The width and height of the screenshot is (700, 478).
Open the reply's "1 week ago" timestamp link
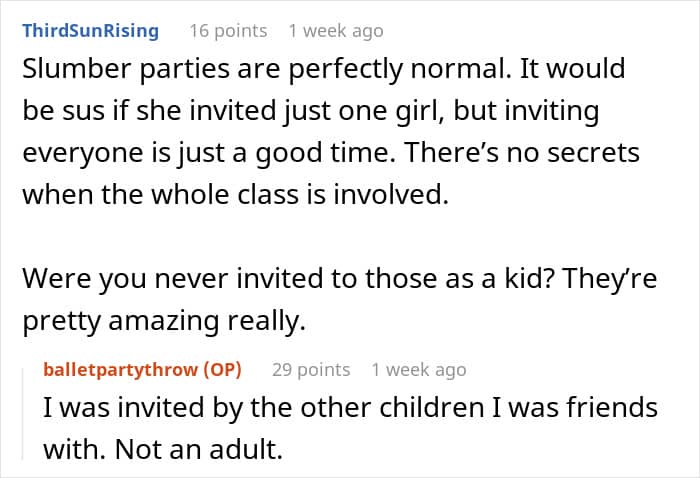click(x=419, y=370)
